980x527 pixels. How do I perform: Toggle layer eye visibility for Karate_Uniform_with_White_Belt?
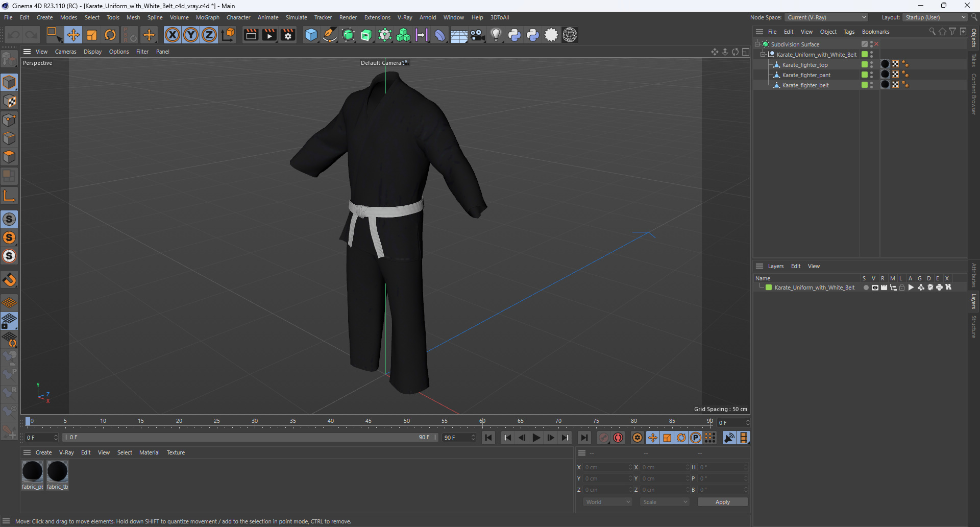[x=875, y=288]
